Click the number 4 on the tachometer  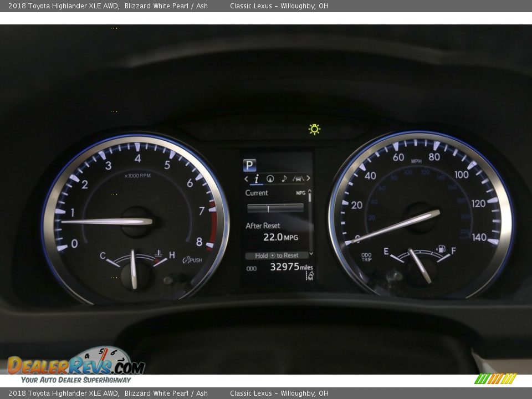point(137,158)
